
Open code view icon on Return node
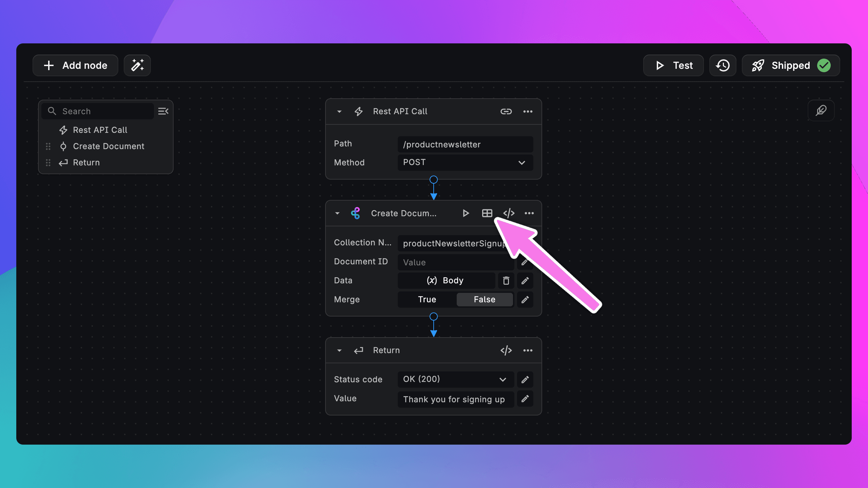pyautogui.click(x=506, y=350)
